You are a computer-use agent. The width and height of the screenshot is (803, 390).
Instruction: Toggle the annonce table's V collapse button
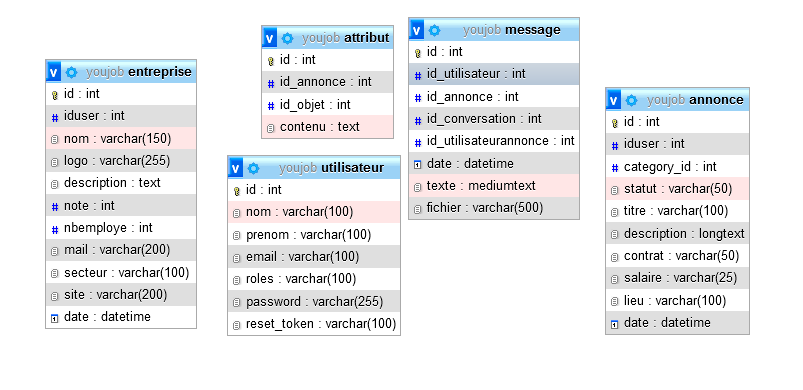click(x=614, y=100)
